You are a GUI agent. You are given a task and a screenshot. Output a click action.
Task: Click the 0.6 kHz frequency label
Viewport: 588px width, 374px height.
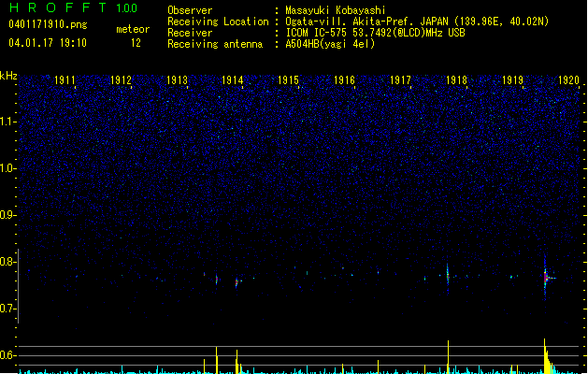click(7, 355)
